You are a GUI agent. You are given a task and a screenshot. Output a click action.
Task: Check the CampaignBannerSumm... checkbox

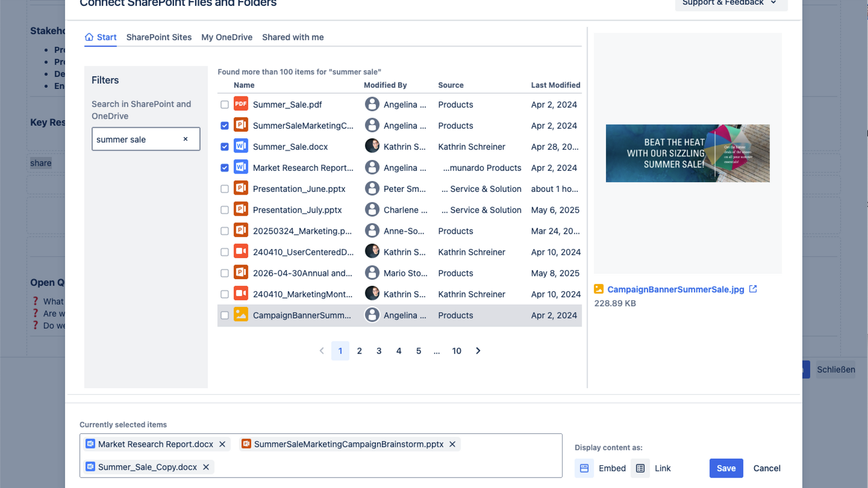(x=225, y=316)
